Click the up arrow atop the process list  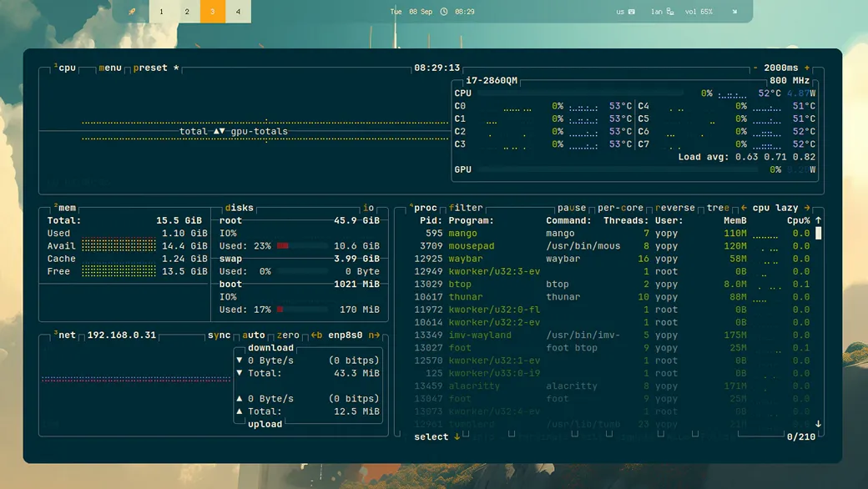tap(818, 220)
